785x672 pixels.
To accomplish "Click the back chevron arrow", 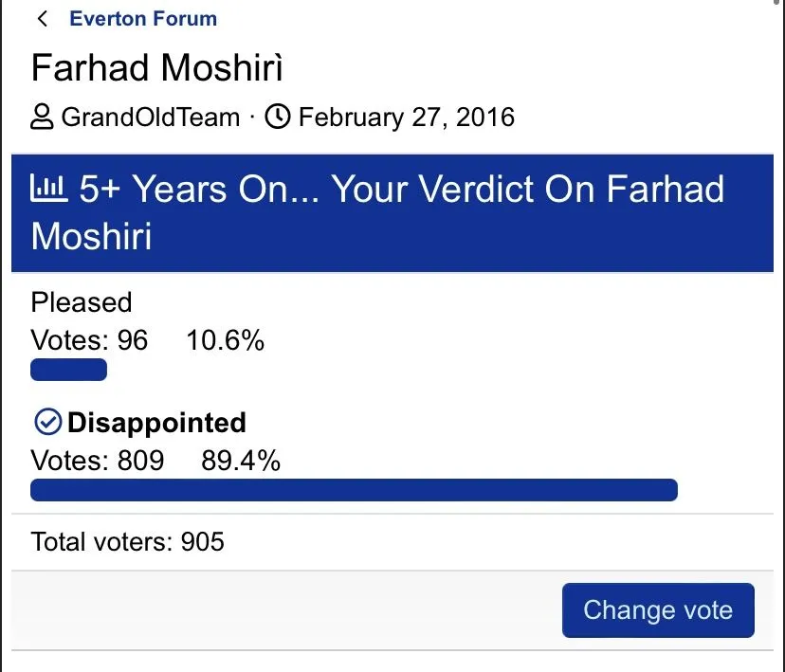I will click(43, 19).
